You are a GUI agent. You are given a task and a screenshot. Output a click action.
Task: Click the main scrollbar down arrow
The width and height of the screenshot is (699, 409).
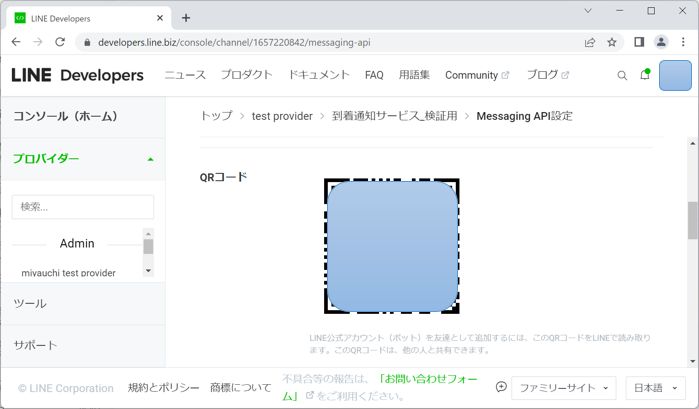(692, 361)
